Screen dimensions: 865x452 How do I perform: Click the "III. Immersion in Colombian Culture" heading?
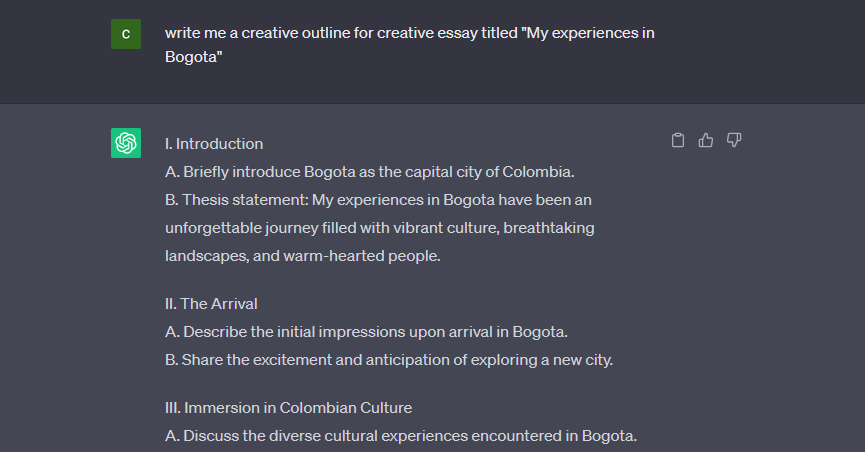(x=288, y=407)
